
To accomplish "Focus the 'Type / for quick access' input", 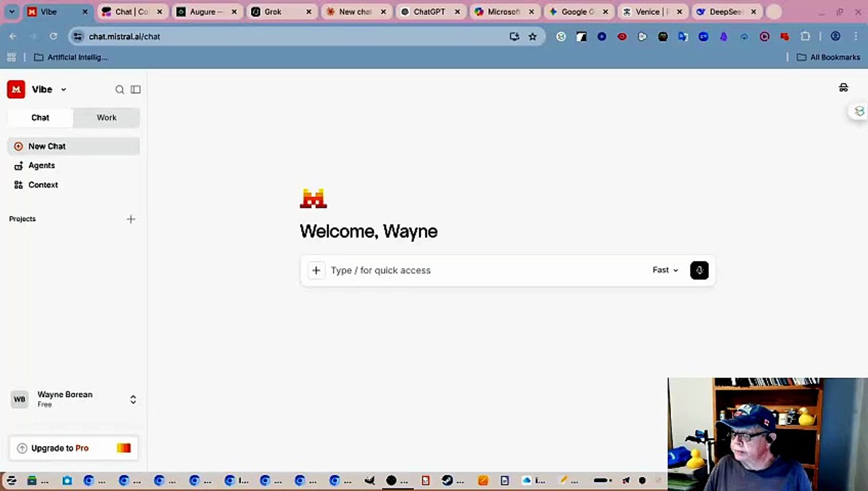I will [x=484, y=271].
